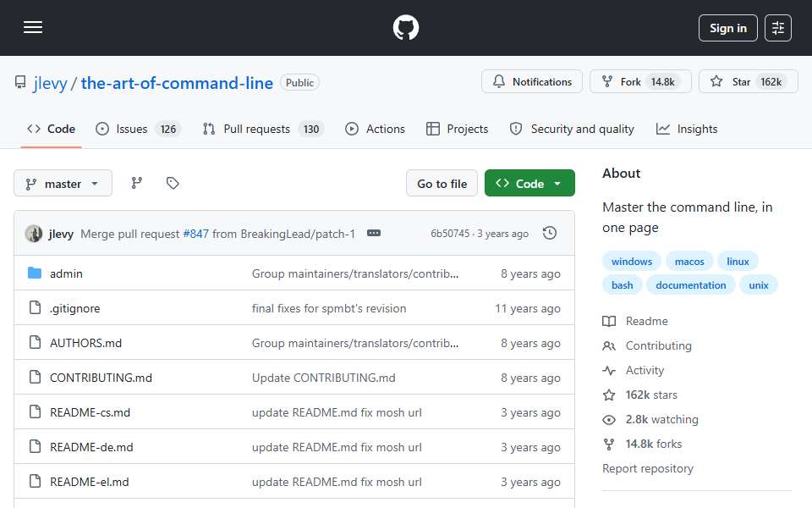Open the admin folder
The width and height of the screenshot is (812, 508).
pyautogui.click(x=66, y=273)
